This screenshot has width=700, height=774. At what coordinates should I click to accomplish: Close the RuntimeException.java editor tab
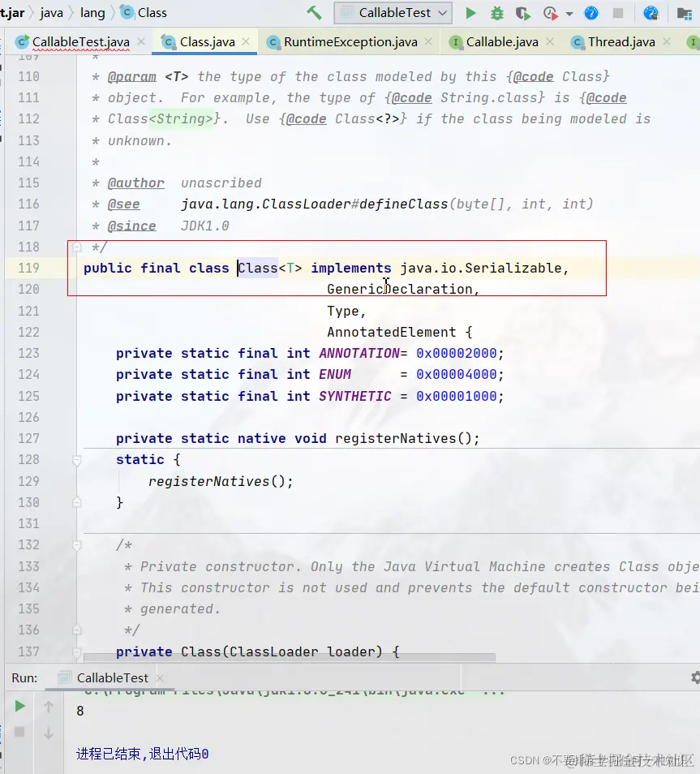coord(428,42)
